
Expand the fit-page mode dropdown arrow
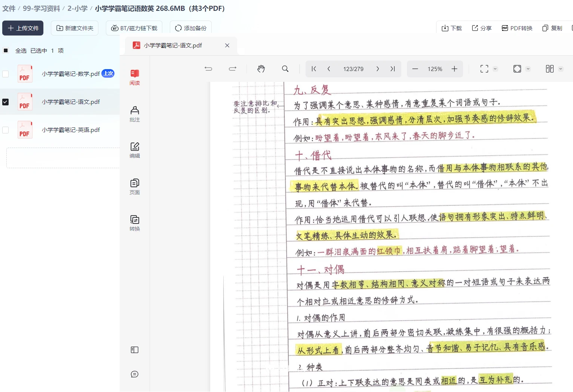coord(528,69)
